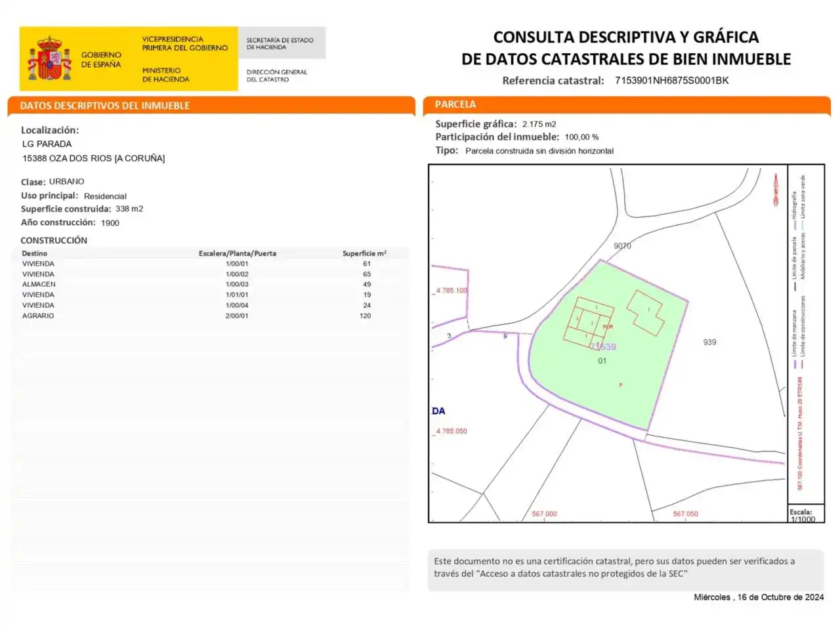Screen dimensions: 840x630
Task: Click surface value '49' in table
Action: (x=367, y=284)
